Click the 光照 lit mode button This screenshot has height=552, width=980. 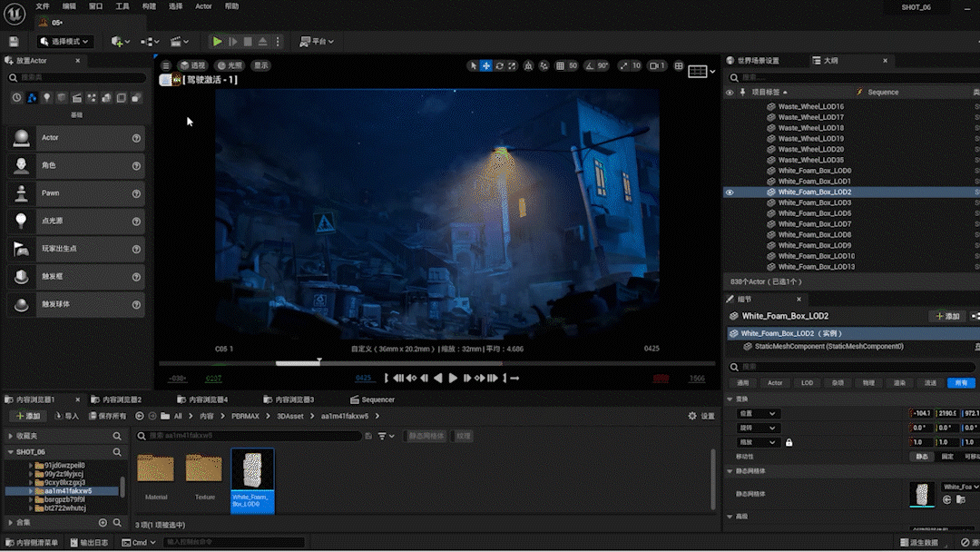click(230, 65)
